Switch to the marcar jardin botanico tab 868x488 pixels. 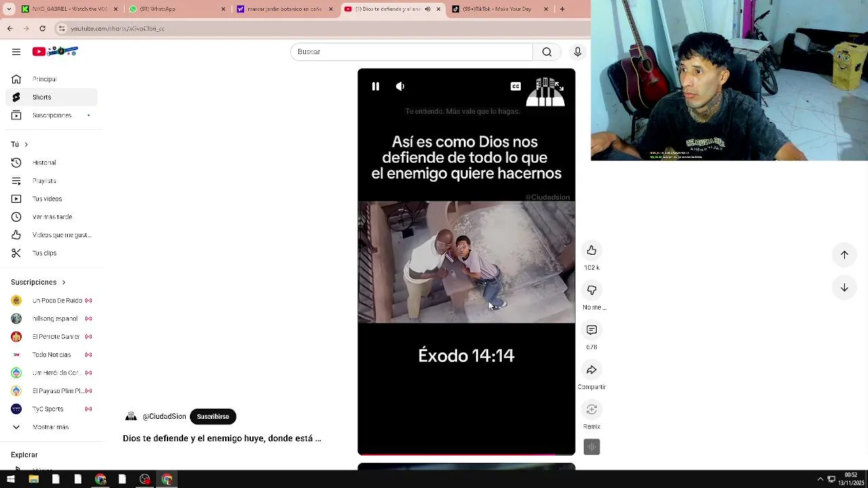[x=285, y=9]
